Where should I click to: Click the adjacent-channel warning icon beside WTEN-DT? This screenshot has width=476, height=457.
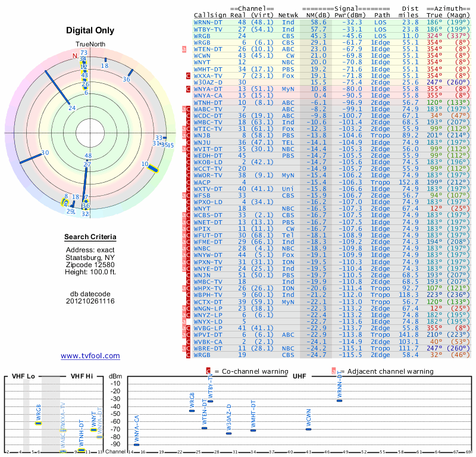(x=184, y=49)
